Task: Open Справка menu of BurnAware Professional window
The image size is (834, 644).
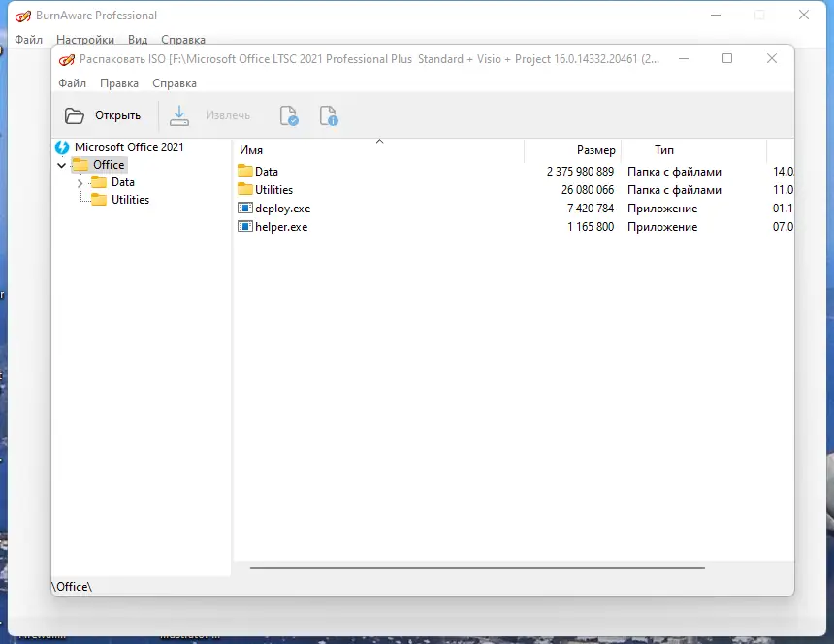Action: pos(183,40)
